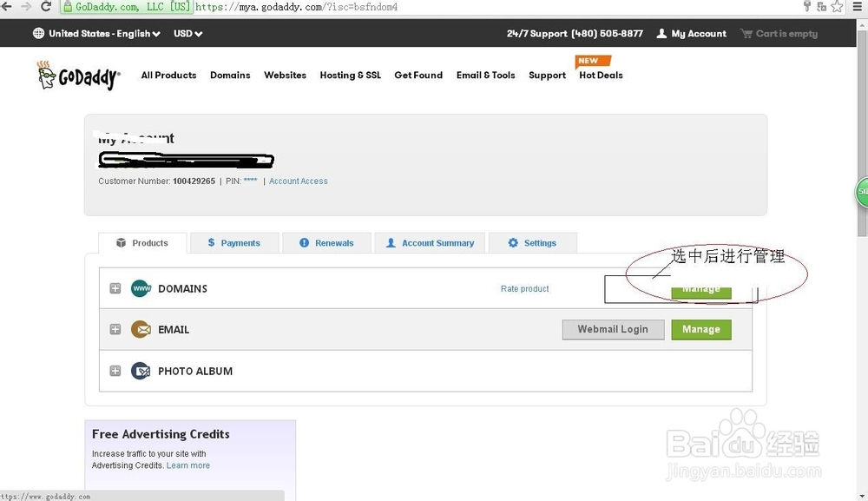Image resolution: width=868 pixels, height=501 pixels.
Task: Open the Hot Deals menu
Action: [x=602, y=76]
